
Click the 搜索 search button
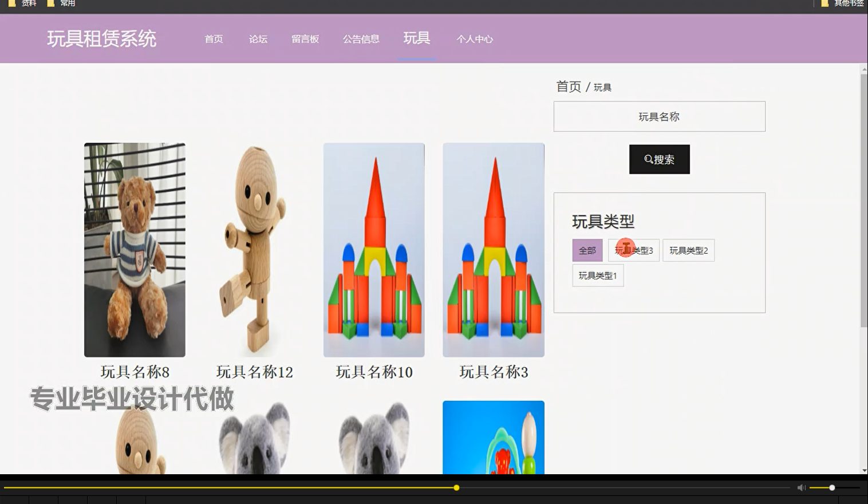point(659,159)
